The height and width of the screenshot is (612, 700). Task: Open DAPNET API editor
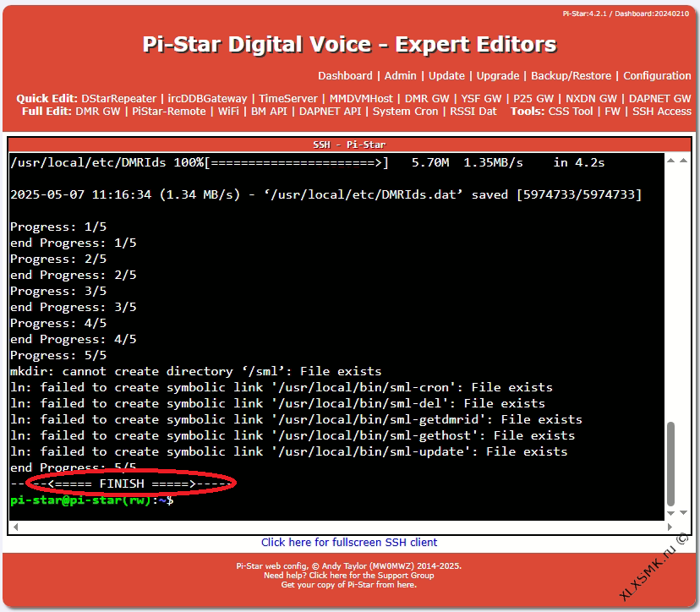click(x=330, y=111)
